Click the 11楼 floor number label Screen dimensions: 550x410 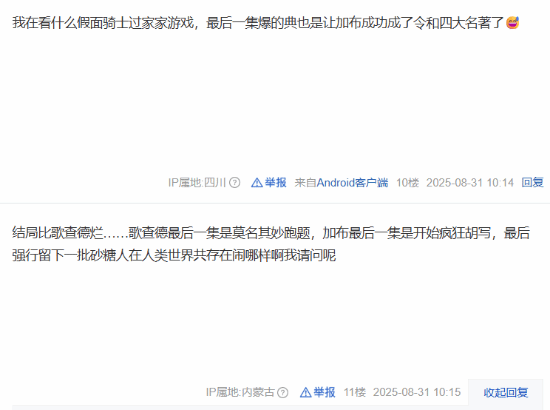pos(354,392)
